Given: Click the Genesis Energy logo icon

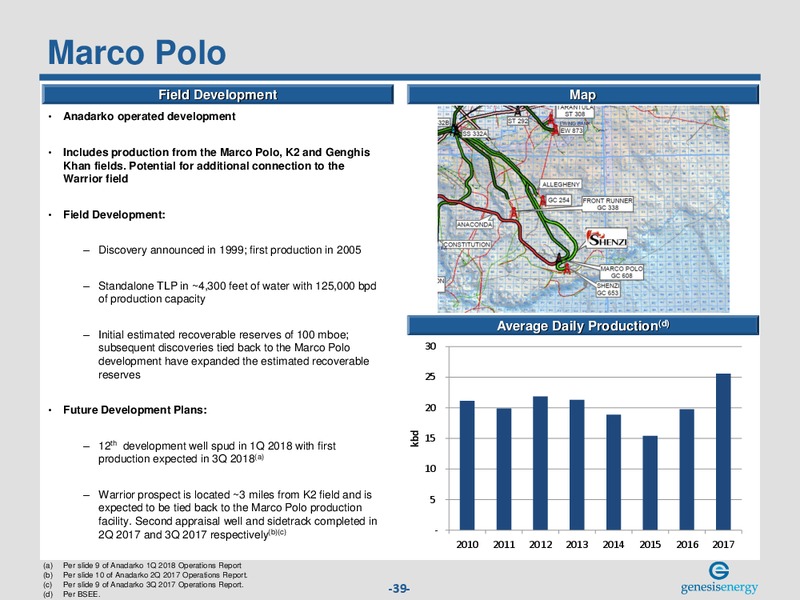Looking at the screenshot, I should (x=718, y=570).
